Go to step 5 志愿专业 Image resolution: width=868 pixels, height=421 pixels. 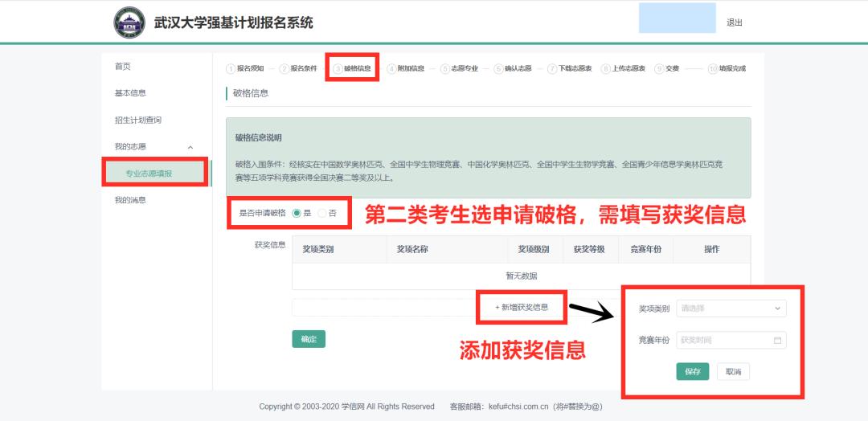tap(460, 68)
